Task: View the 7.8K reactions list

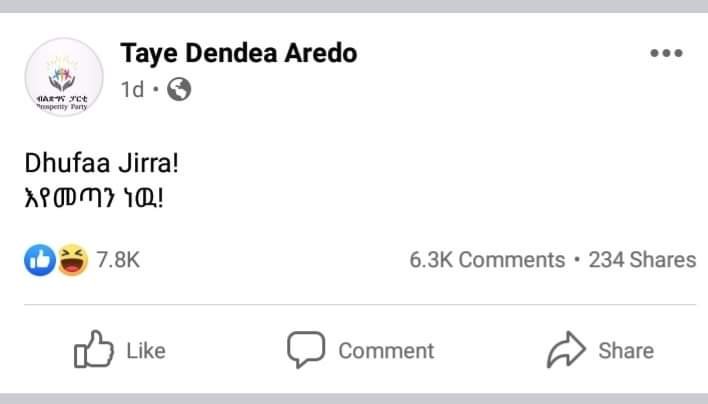Action: (118, 260)
